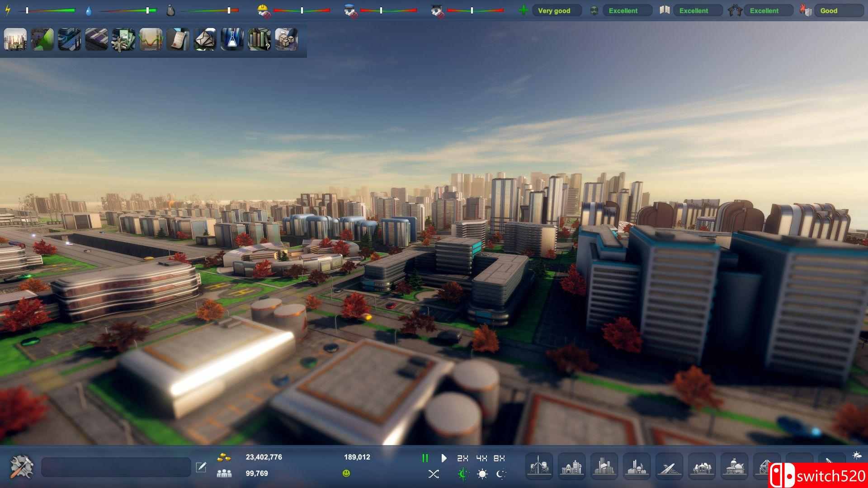Set game speed to 2X
Screen dimensions: 868x488
coord(462,458)
